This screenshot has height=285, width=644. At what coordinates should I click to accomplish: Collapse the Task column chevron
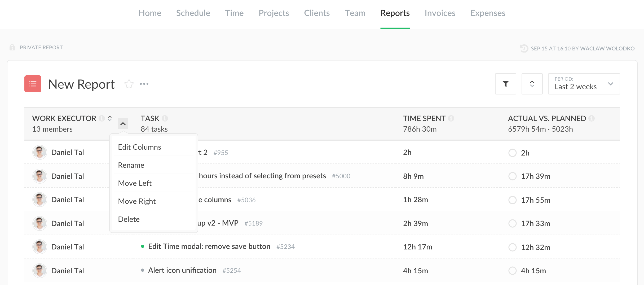tap(122, 123)
